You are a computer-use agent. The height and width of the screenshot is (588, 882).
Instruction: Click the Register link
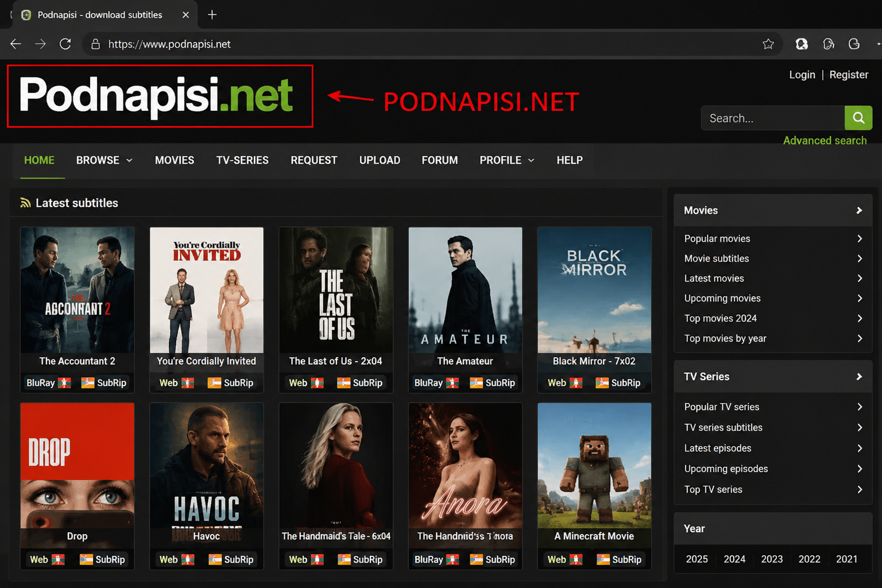tap(849, 75)
